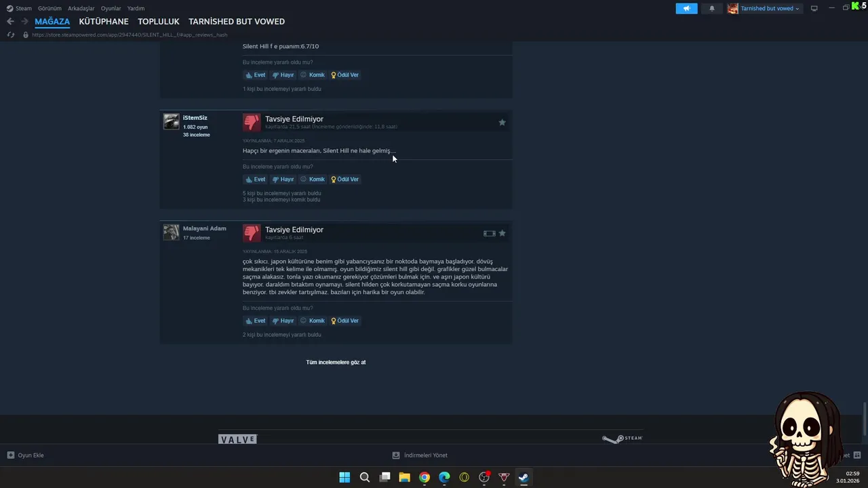Click the Steam logo in footer
868x488 pixels.
(x=622, y=439)
